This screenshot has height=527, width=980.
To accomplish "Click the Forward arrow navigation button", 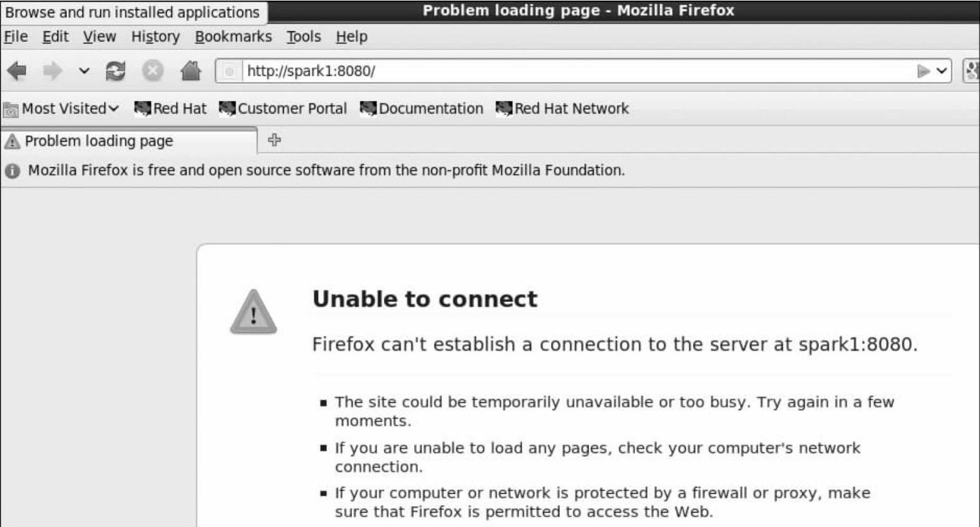I will (53, 71).
